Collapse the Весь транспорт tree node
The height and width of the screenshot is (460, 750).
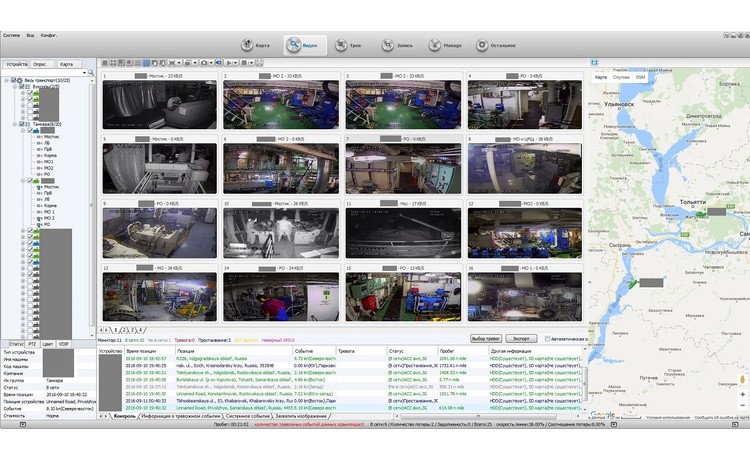(x=6, y=80)
